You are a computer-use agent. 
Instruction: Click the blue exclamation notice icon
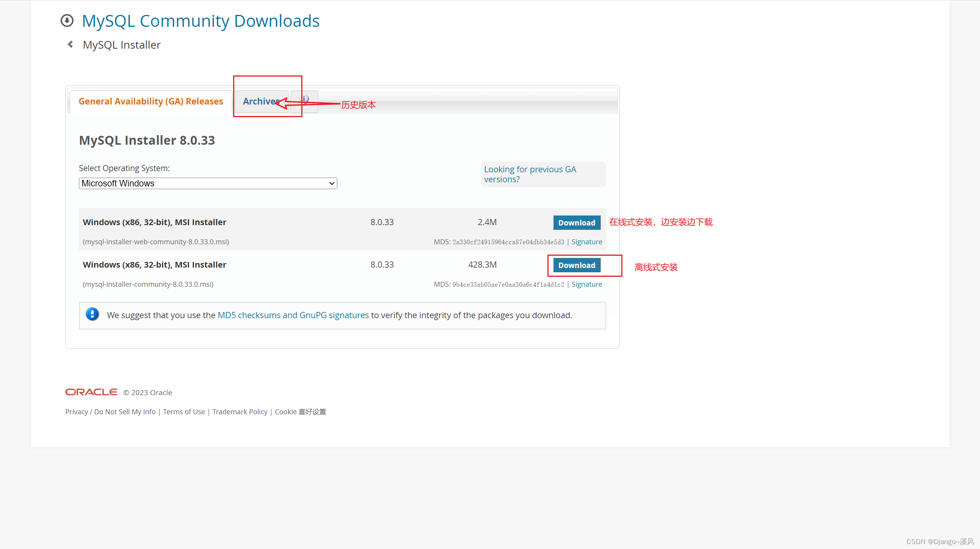click(92, 314)
